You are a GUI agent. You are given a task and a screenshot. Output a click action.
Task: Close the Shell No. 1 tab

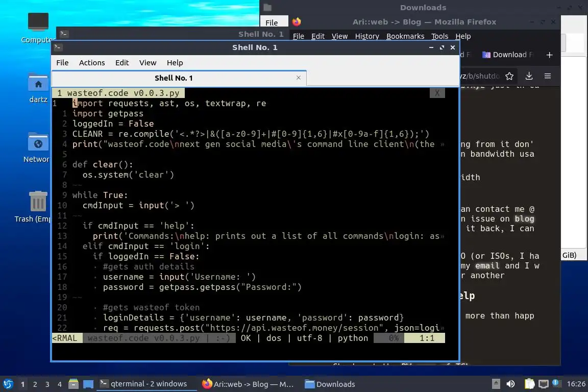[x=299, y=78]
